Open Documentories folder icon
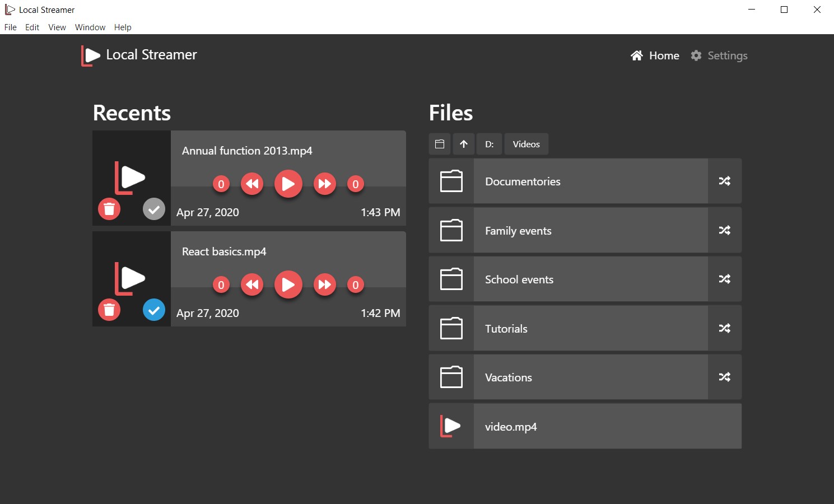This screenshot has height=504, width=834. tap(451, 181)
